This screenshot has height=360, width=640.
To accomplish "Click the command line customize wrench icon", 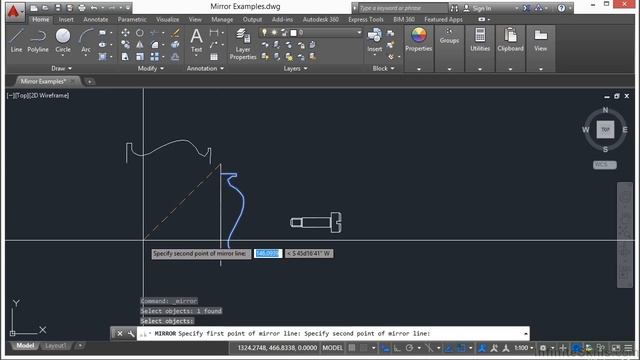I will (x=131, y=333).
